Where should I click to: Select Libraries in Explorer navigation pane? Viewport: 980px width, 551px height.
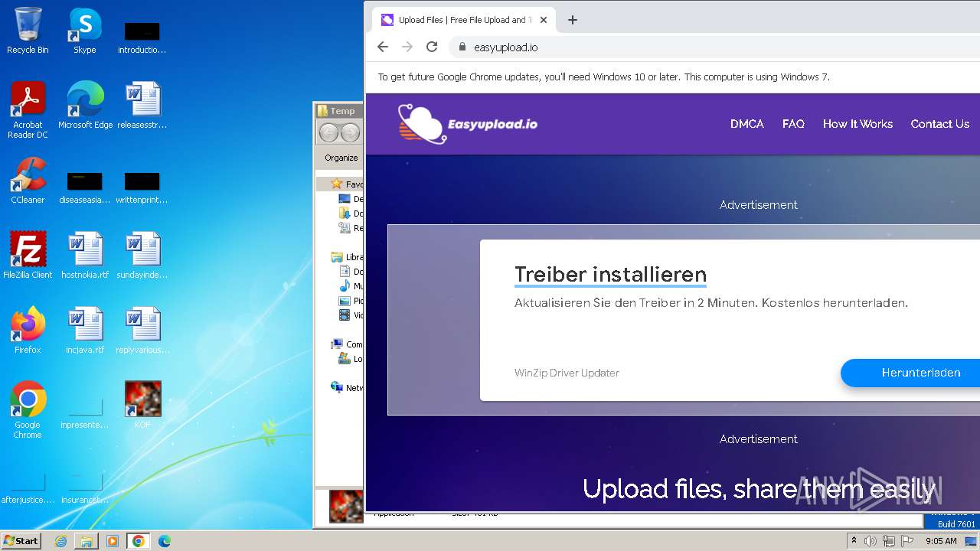pyautogui.click(x=347, y=257)
